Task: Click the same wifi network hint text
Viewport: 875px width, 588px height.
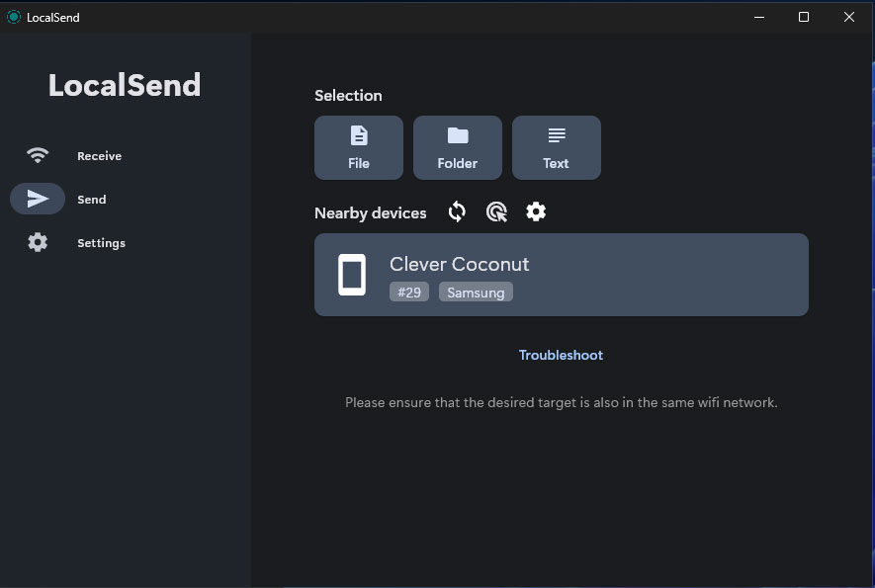Action: point(562,403)
